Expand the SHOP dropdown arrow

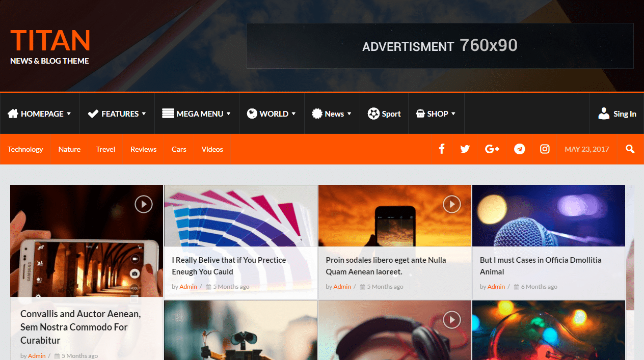(x=453, y=114)
